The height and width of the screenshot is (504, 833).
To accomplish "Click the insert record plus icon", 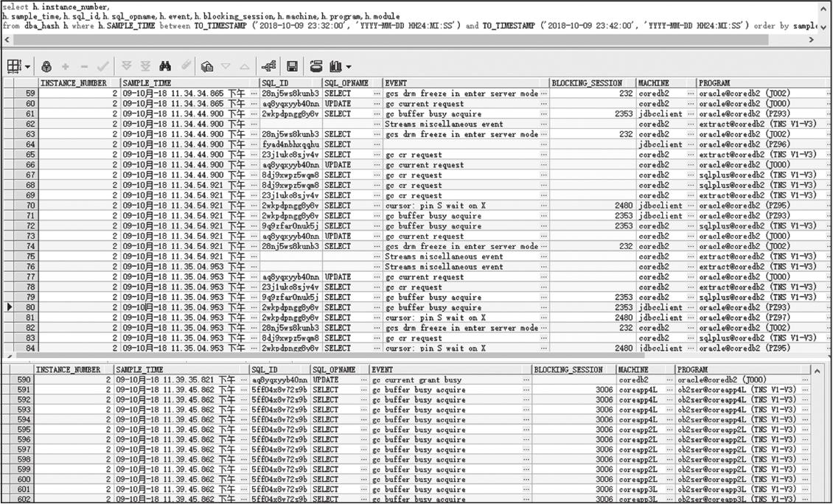I will tap(66, 66).
